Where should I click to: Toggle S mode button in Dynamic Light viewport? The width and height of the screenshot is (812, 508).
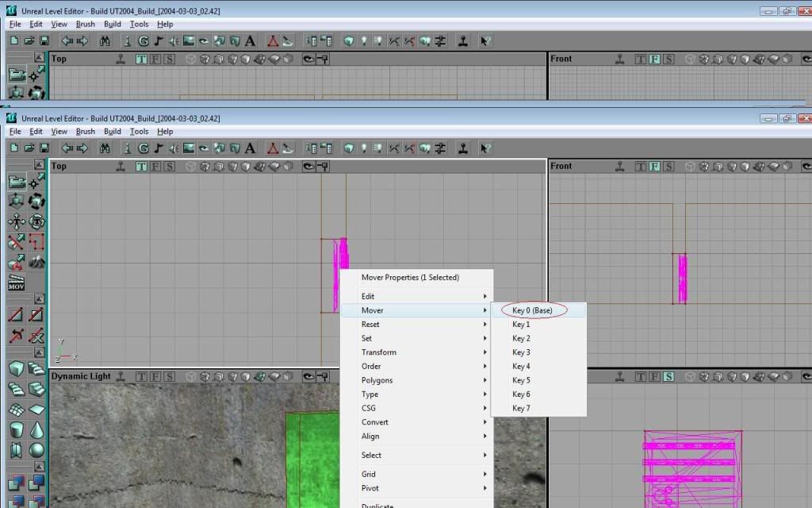(x=170, y=376)
